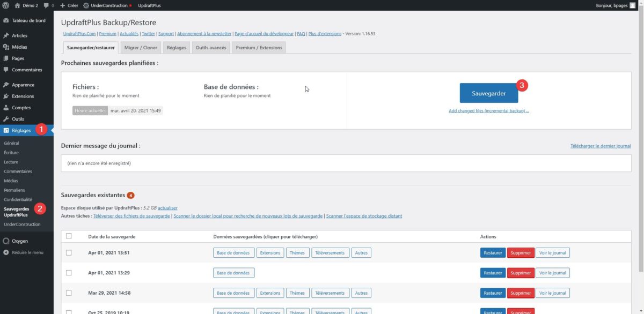Open UnderConstruction in the settings submenu

point(22,224)
